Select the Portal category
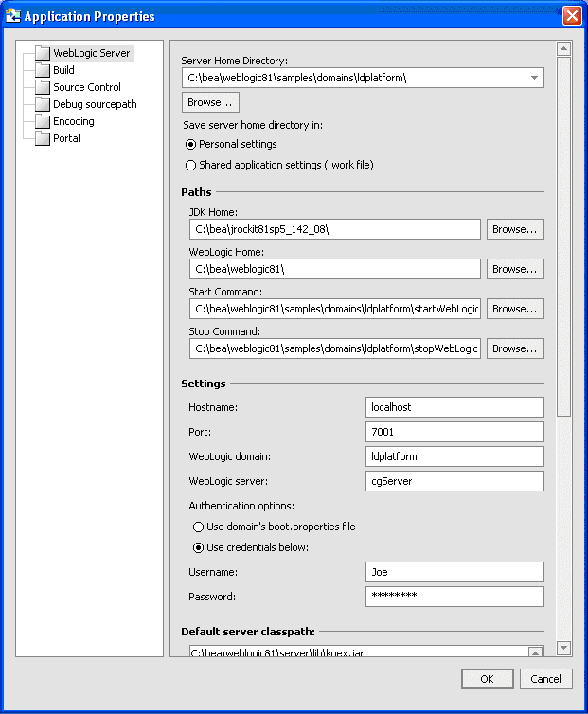Screen dimensions: 588x714 (66, 138)
